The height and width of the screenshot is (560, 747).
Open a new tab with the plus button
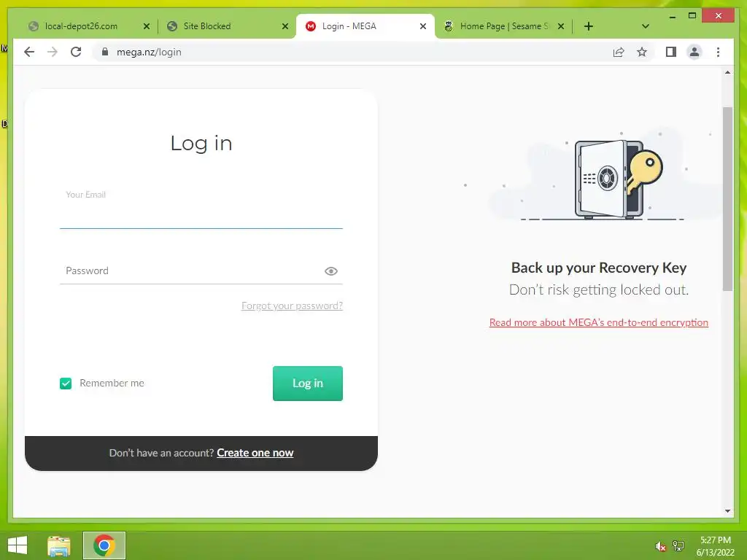[589, 26]
